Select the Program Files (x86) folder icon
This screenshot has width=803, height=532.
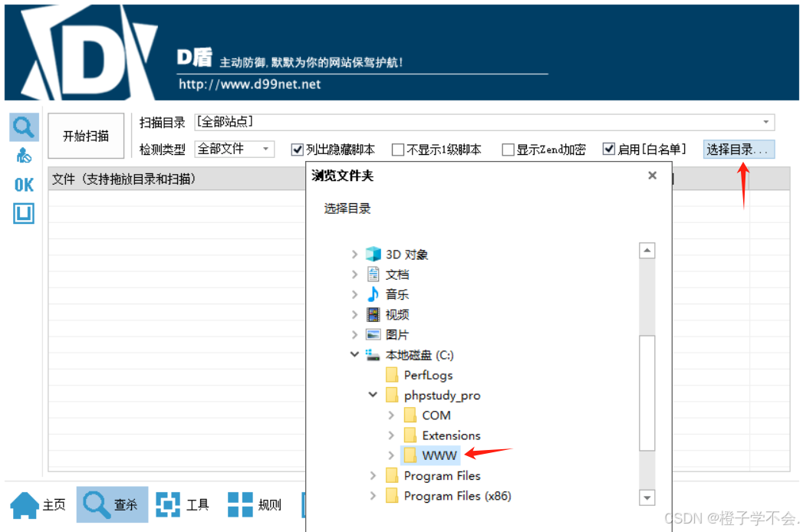pyautogui.click(x=392, y=496)
